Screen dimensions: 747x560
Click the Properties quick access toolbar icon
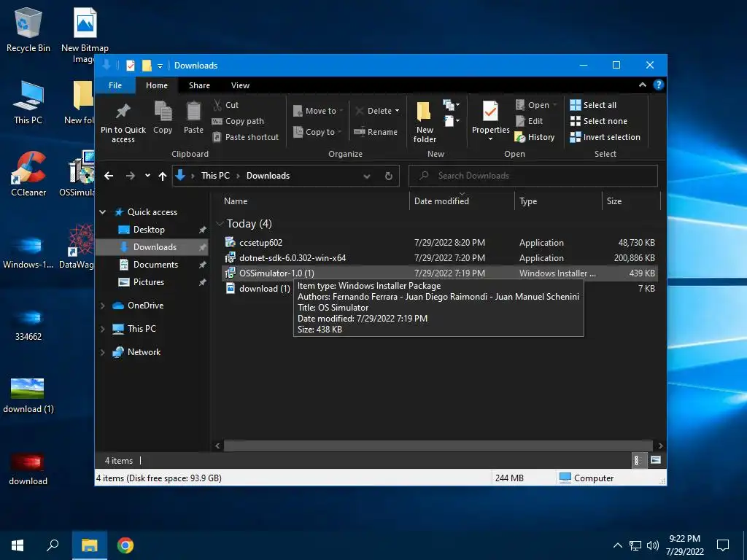130,65
